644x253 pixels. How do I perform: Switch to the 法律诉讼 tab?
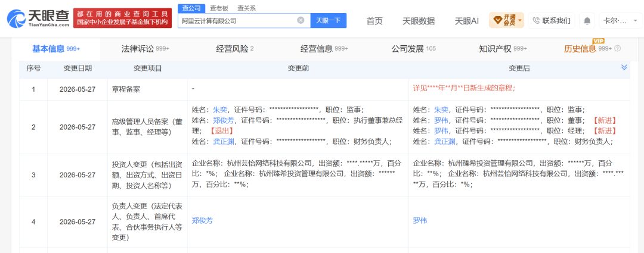coord(145,48)
